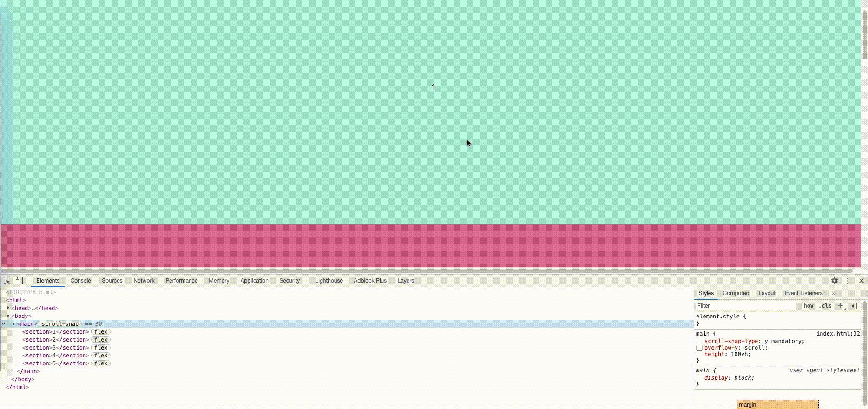This screenshot has width=868, height=409.
Task: Open the Security tab
Action: coord(289,281)
